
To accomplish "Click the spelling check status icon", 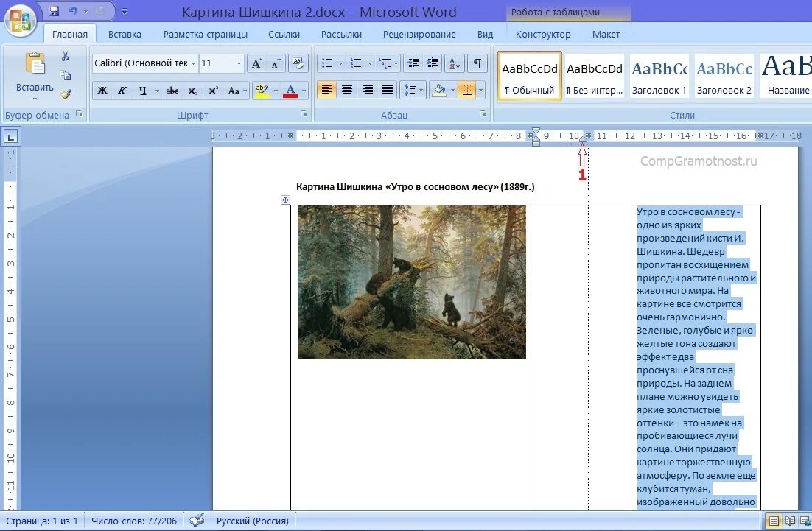I will tap(197, 521).
